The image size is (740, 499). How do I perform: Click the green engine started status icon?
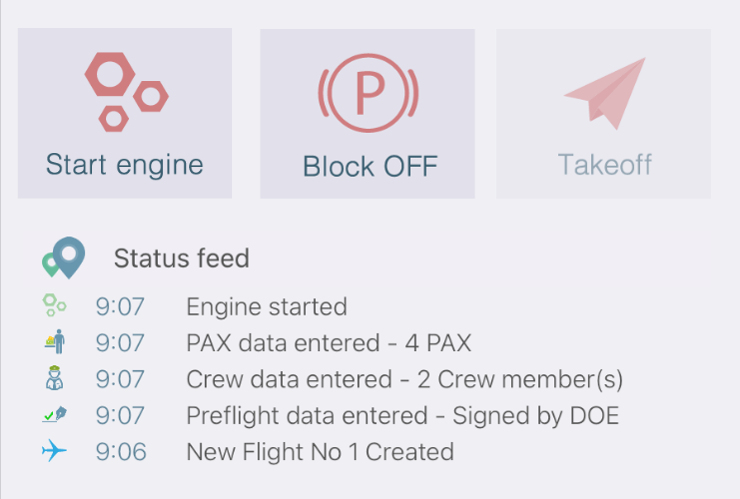(x=54, y=305)
